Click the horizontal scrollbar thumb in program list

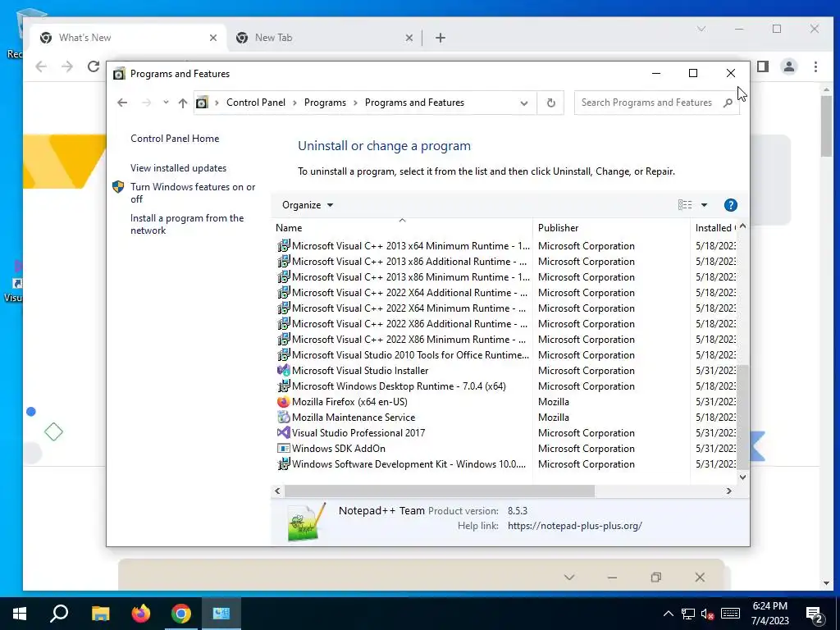point(440,491)
